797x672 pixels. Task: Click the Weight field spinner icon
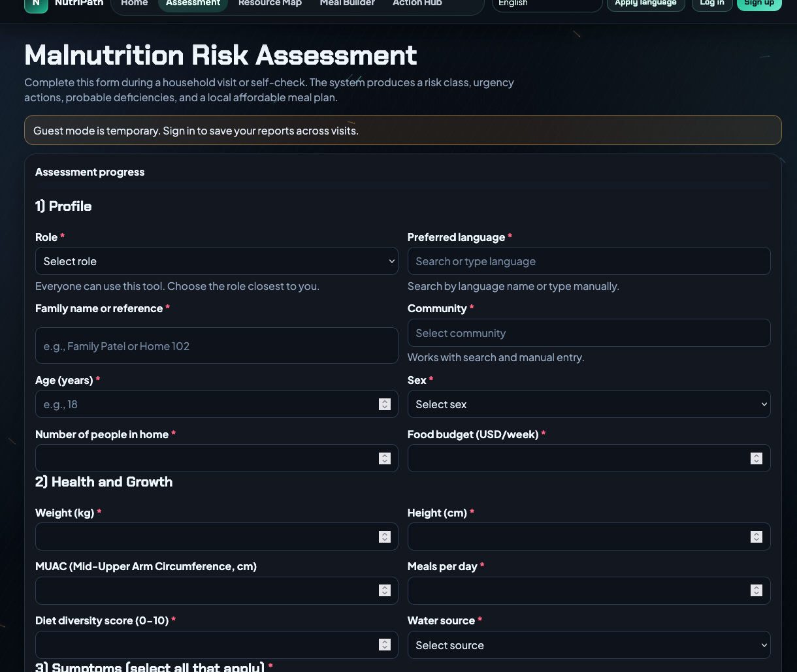tap(385, 537)
